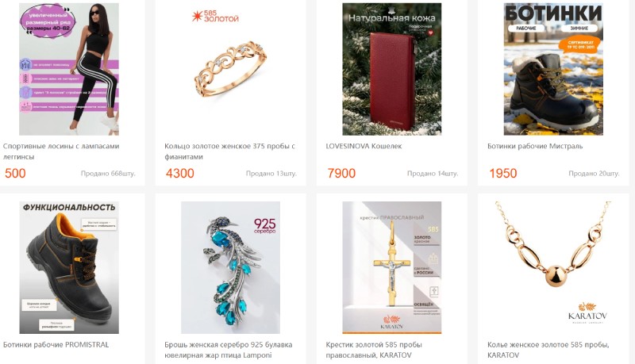Open 'Ботинки рабочие Мистраль' title link
The height and width of the screenshot is (364, 635).
click(x=535, y=146)
